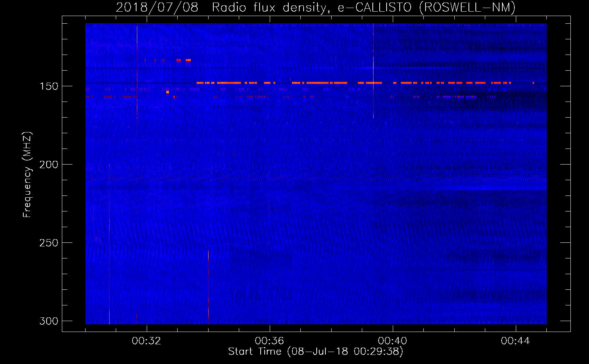Screen dimensions: 589x364
Task: Click the 250 frequency tick label
Action: [x=48, y=243]
